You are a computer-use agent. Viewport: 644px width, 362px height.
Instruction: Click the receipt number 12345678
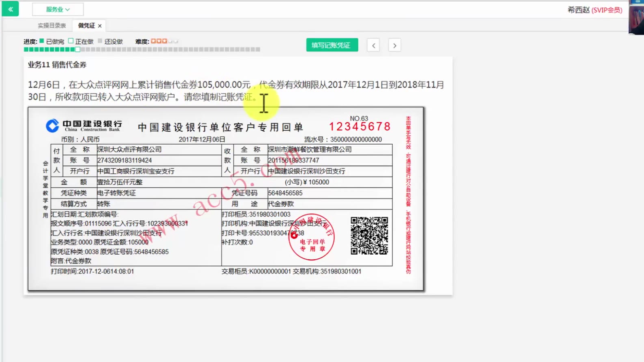360,127
